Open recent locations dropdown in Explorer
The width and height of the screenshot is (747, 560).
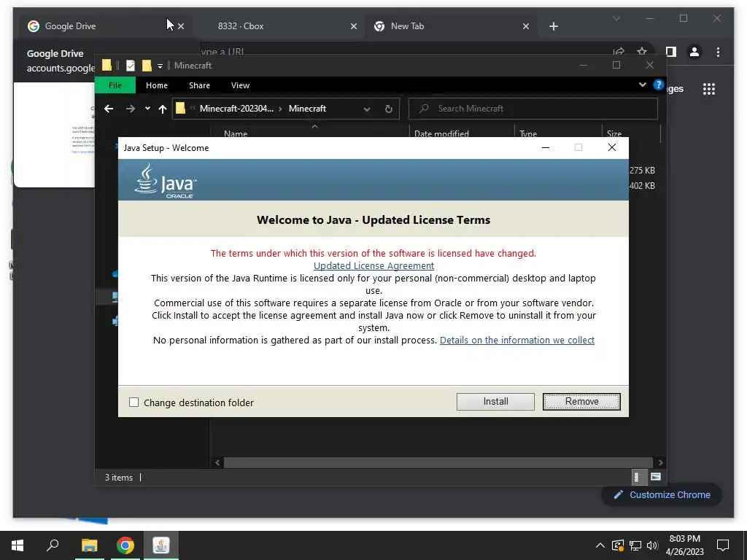(x=147, y=109)
